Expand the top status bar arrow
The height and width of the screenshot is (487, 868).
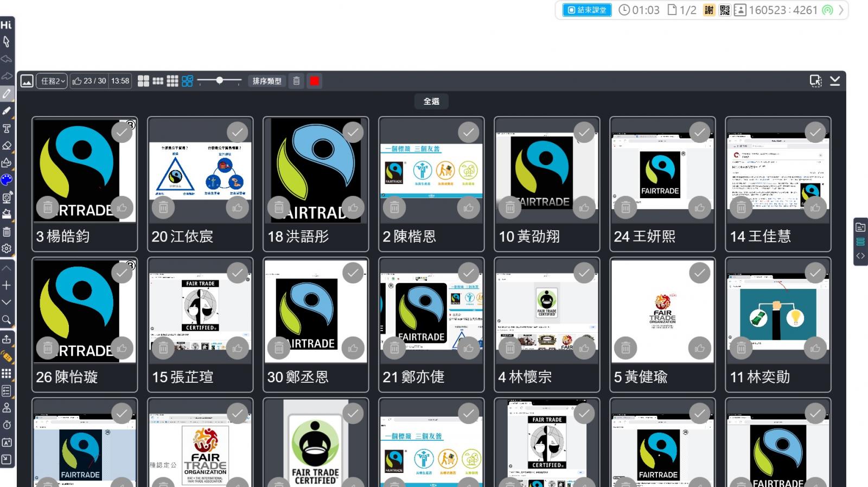click(841, 10)
